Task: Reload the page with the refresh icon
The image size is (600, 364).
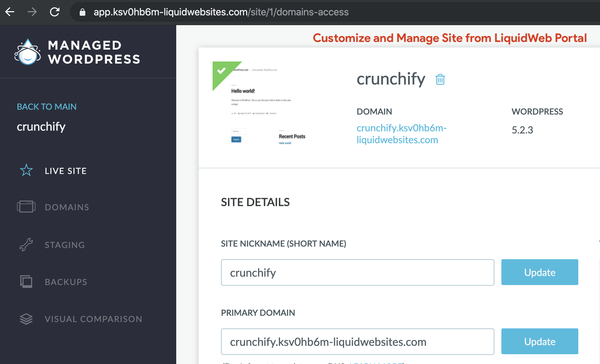Action: pos(55,12)
